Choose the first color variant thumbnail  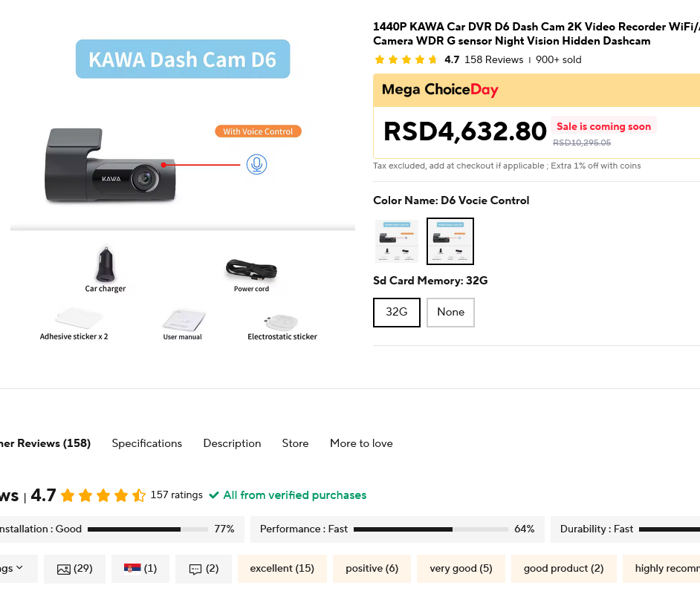pyautogui.click(x=397, y=241)
